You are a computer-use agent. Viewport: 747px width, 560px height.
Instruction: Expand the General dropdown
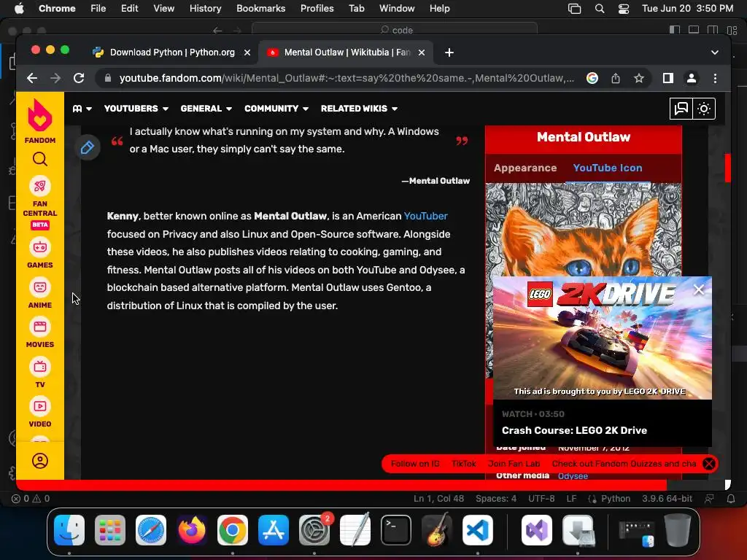pos(206,109)
